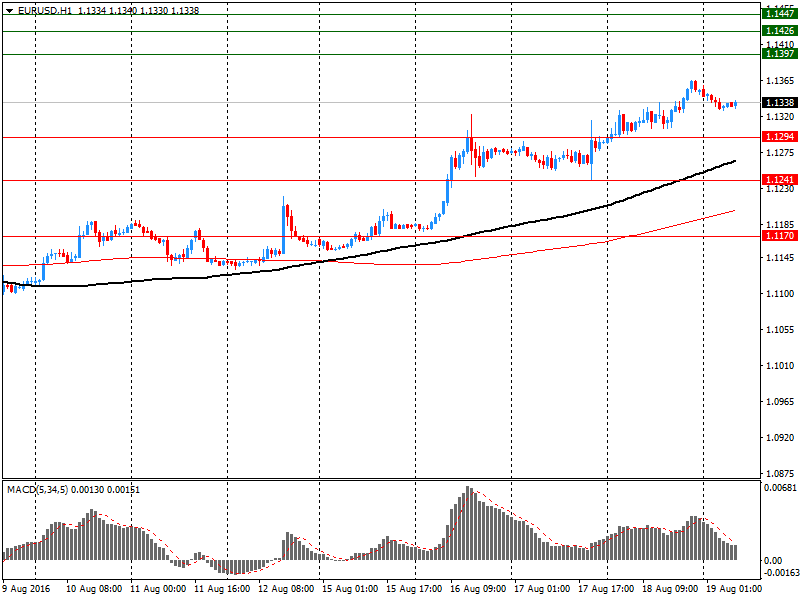Viewport: 800px width, 600px height.
Task: Click the 1.1230 price axis value
Action: [x=780, y=189]
